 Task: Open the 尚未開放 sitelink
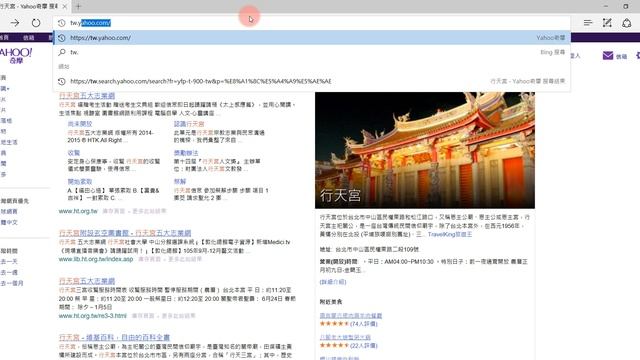[80, 124]
